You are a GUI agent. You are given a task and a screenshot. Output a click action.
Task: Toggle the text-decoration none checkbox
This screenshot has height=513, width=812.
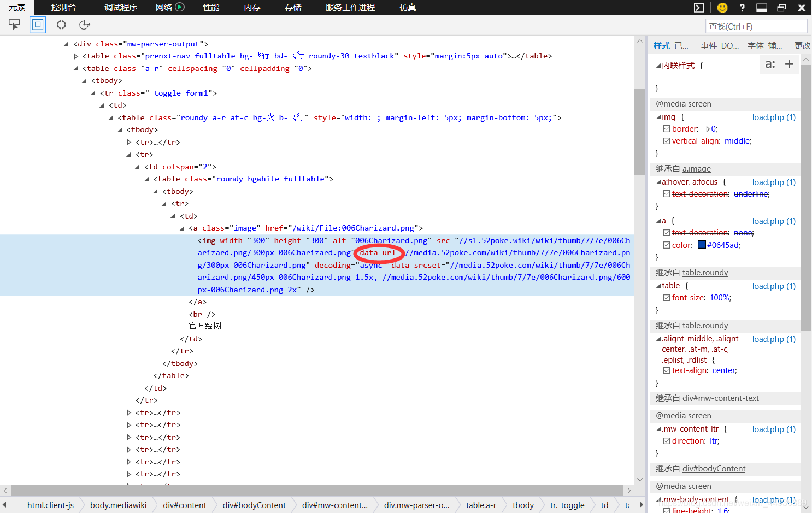(x=667, y=233)
